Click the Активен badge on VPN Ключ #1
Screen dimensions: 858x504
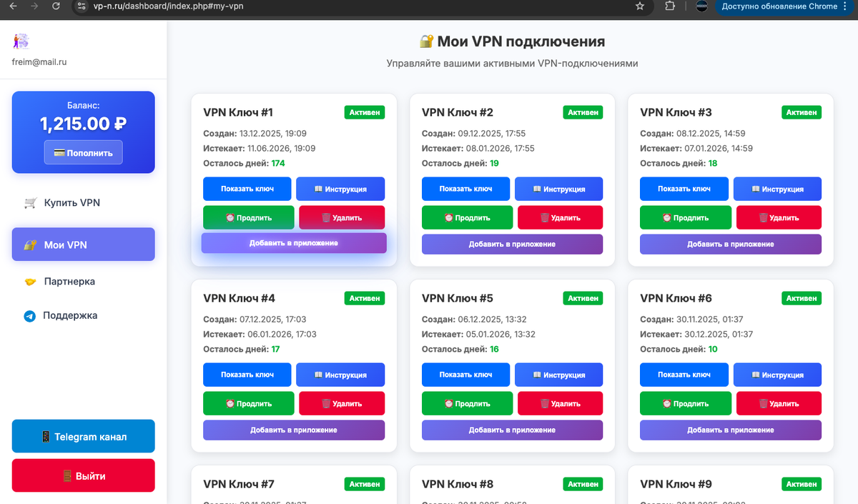point(365,112)
